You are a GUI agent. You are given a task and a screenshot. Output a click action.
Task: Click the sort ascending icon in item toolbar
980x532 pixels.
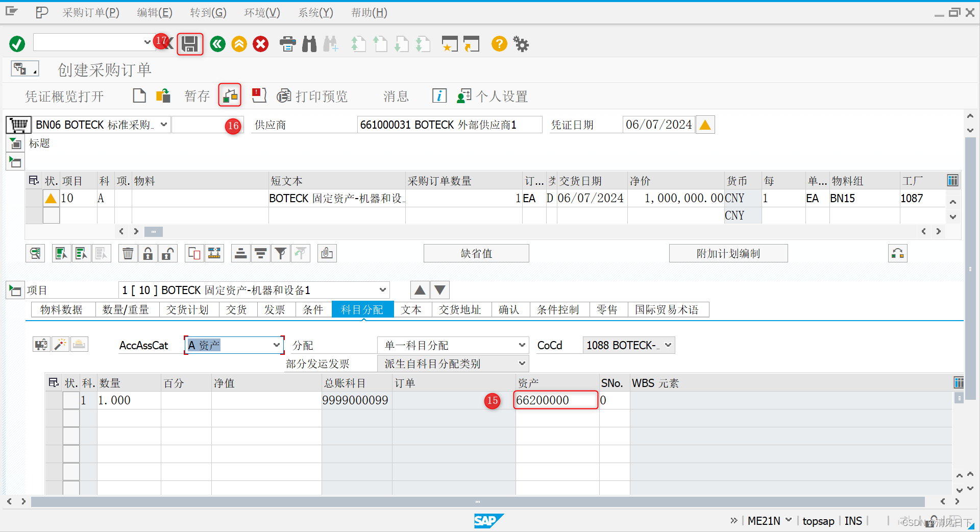click(x=241, y=253)
